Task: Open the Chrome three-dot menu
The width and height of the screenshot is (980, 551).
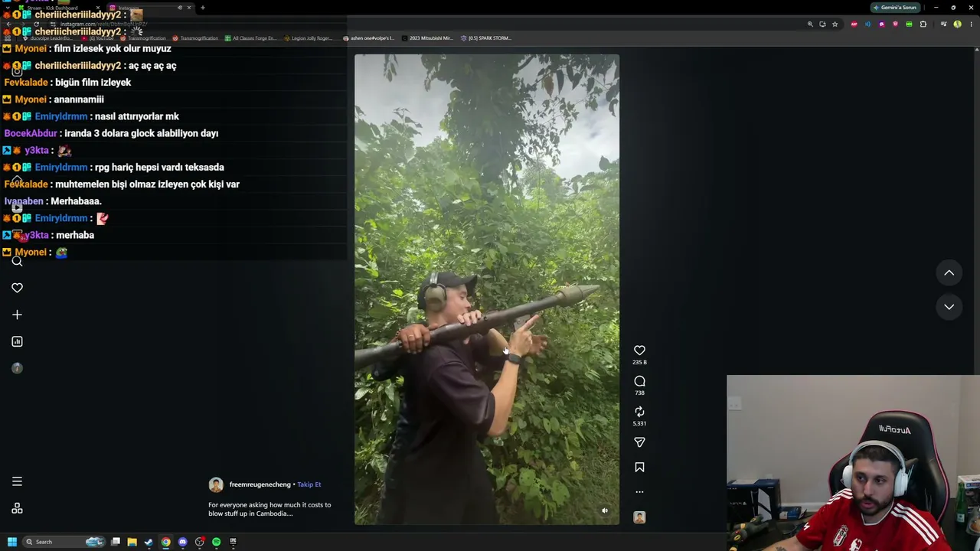Action: click(970, 24)
